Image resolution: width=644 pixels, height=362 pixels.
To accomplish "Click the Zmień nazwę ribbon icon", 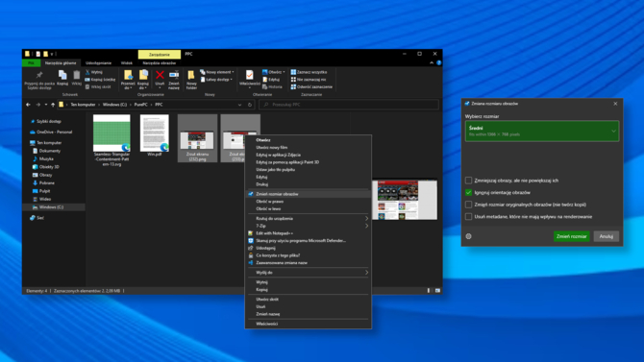I will (174, 75).
